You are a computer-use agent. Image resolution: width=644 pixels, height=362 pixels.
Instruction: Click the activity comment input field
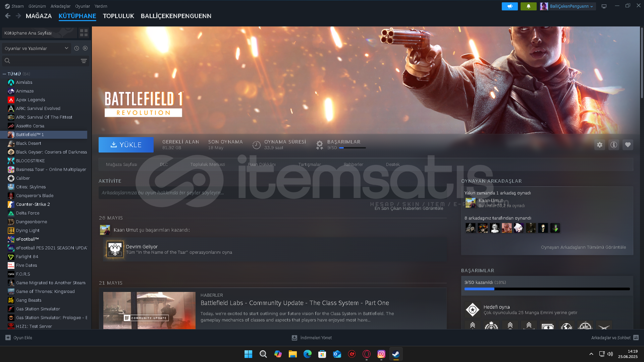[x=272, y=193]
